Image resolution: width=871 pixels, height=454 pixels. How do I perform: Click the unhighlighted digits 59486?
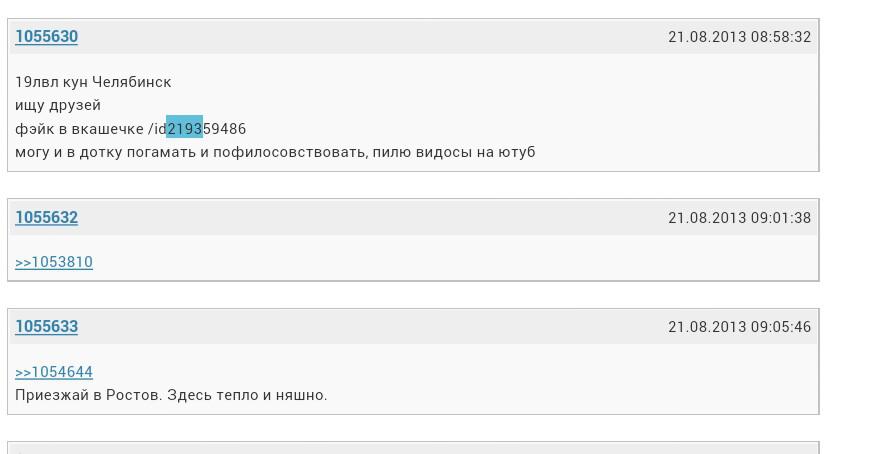point(225,129)
